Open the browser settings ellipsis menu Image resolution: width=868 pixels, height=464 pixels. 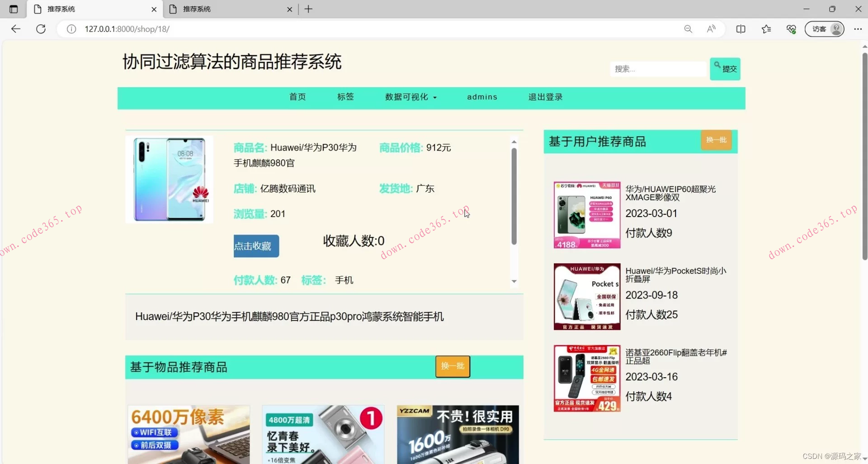click(x=859, y=29)
